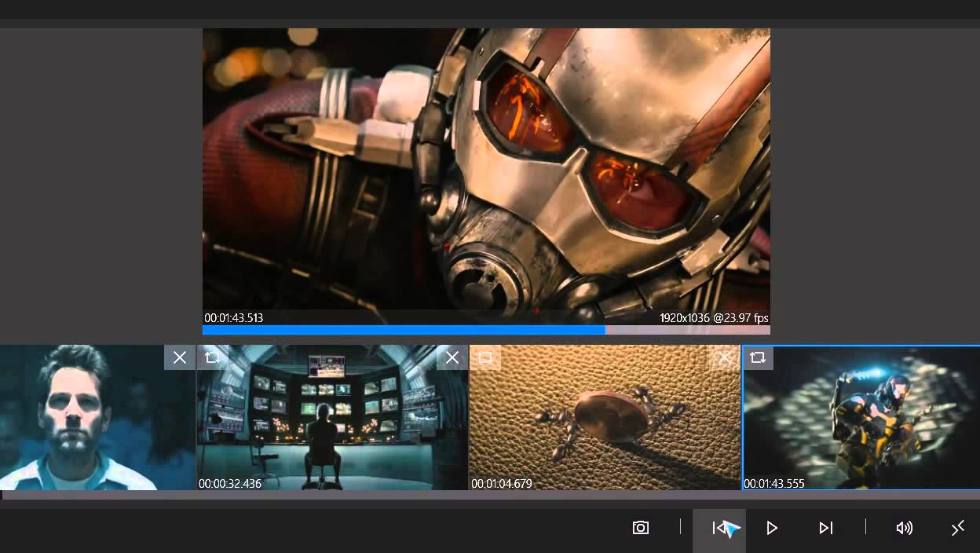Click the 00:01:43.555 timestamp label

[774, 484]
